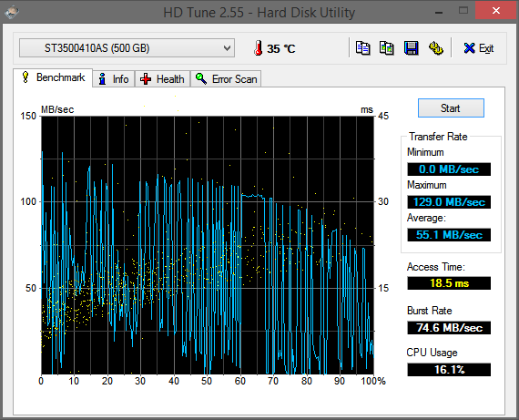519x420 pixels.
Task: Switch to the Info tab
Action: (114, 79)
